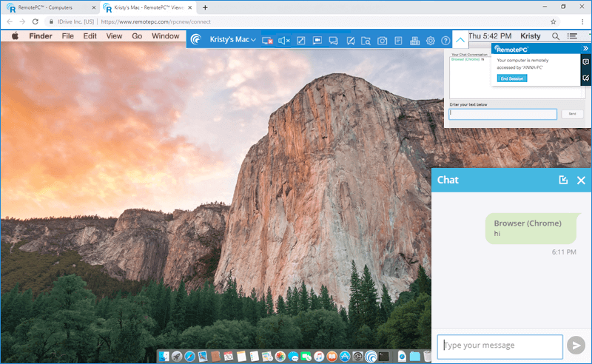592x364 pixels.
Task: Click the Type your message field
Action: coord(500,346)
